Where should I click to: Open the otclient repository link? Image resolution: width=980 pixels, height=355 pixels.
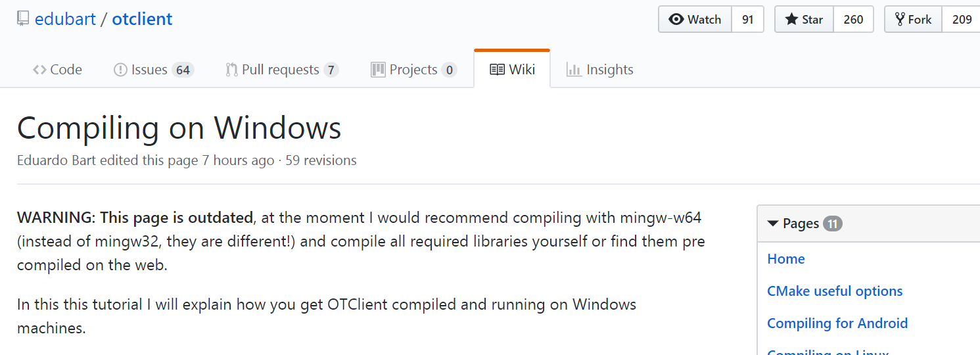pos(142,19)
